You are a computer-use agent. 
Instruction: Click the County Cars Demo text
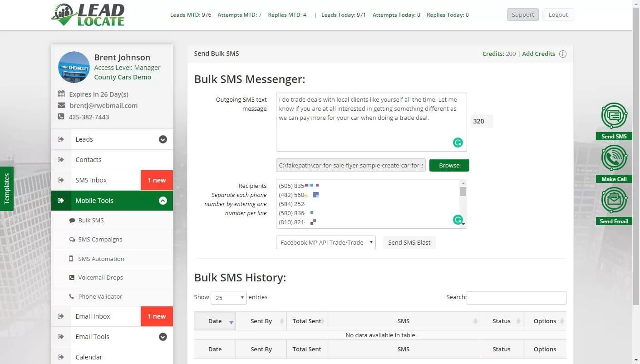(x=123, y=77)
